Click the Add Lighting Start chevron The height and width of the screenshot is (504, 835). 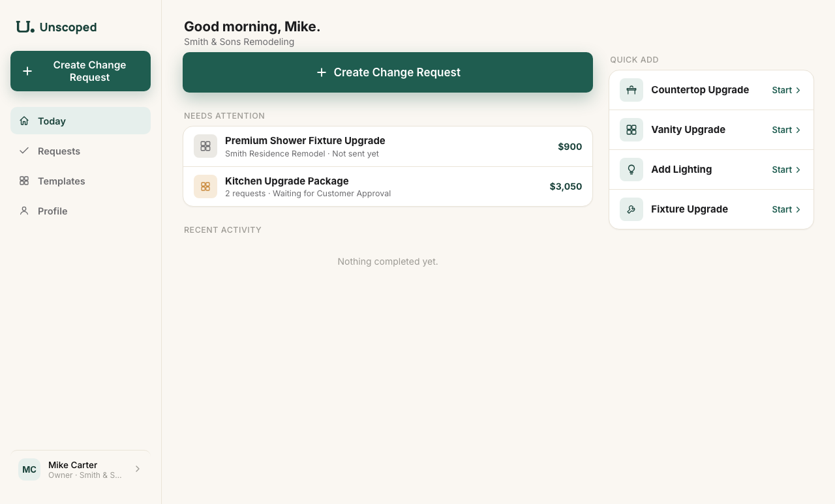(798, 170)
